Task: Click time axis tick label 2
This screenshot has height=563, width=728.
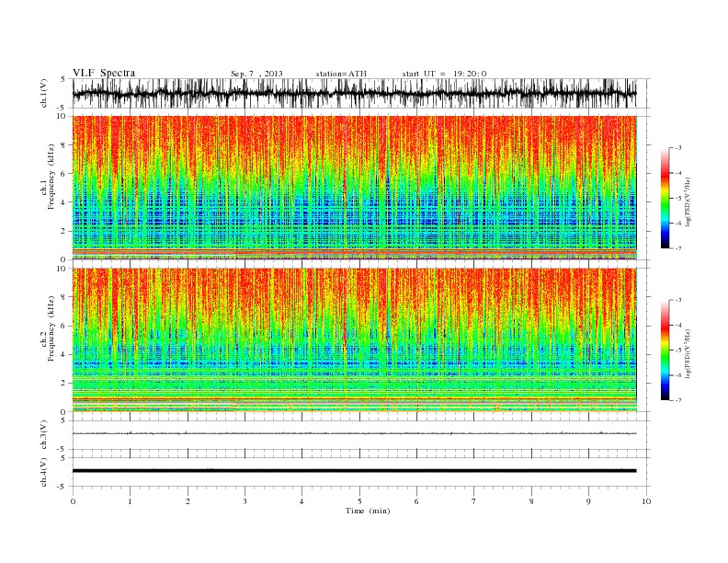Action: point(188,501)
